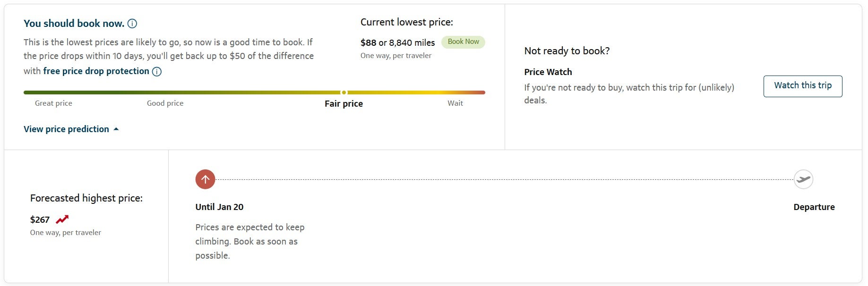
Task: Click the red rising trend arrow next to $267
Action: pyautogui.click(x=61, y=218)
